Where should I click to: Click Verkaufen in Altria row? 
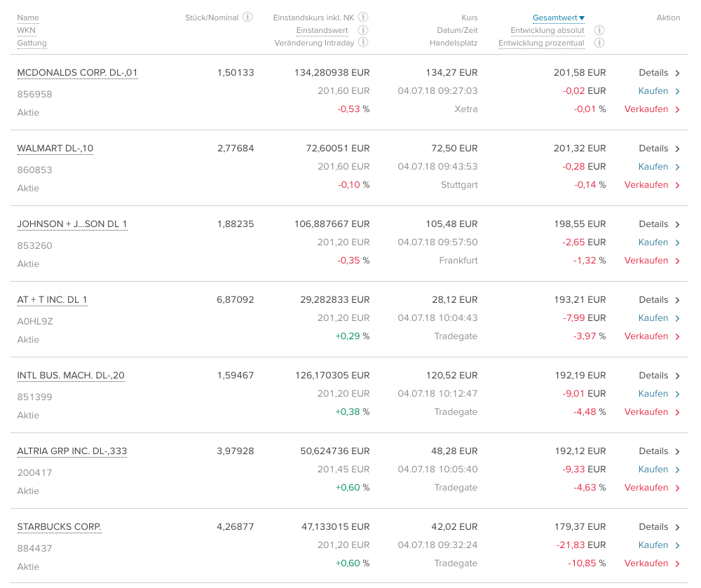[652, 488]
